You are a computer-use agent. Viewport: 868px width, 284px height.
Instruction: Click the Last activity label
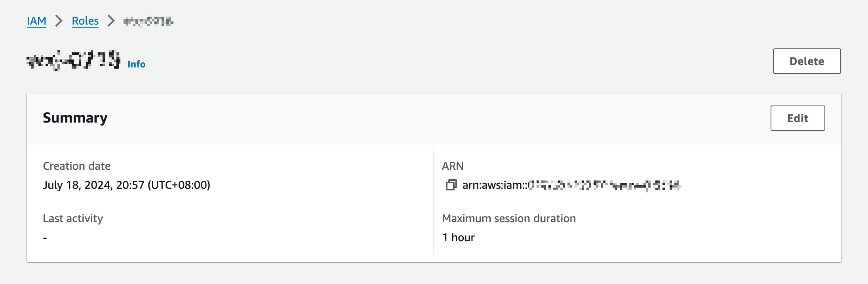point(73,218)
